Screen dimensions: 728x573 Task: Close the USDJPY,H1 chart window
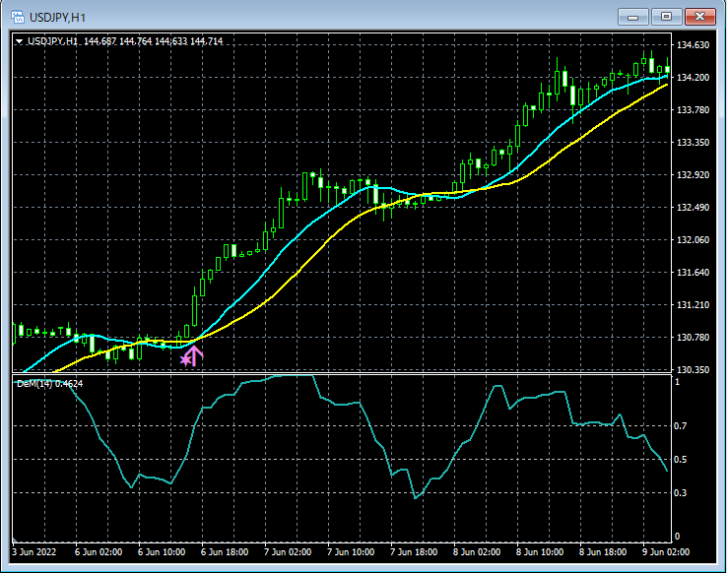(700, 17)
